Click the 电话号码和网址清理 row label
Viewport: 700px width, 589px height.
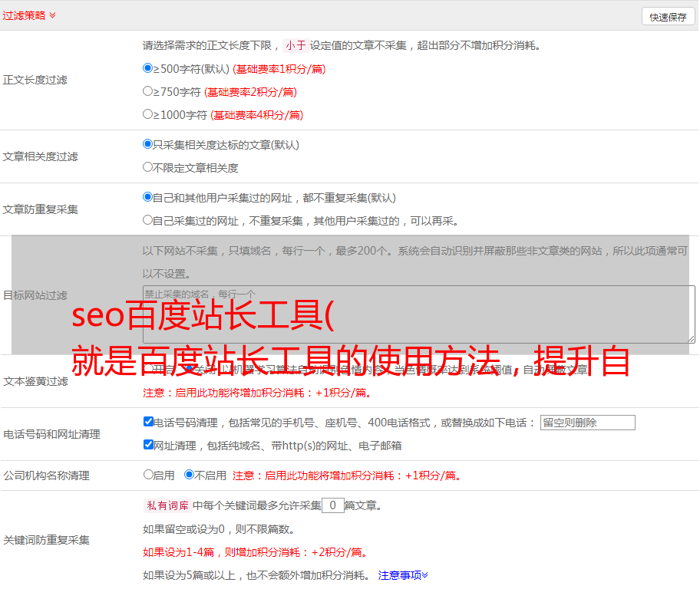(51, 434)
